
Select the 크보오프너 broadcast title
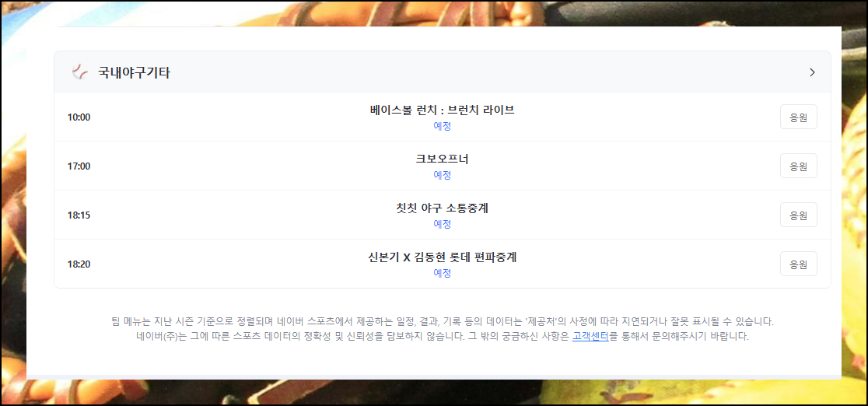click(x=443, y=159)
